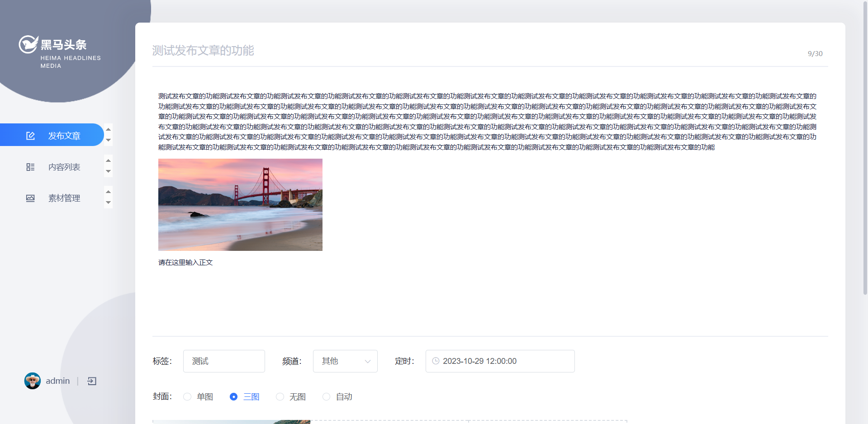
Task: Click the clock icon in 定时 field
Action: tap(436, 361)
